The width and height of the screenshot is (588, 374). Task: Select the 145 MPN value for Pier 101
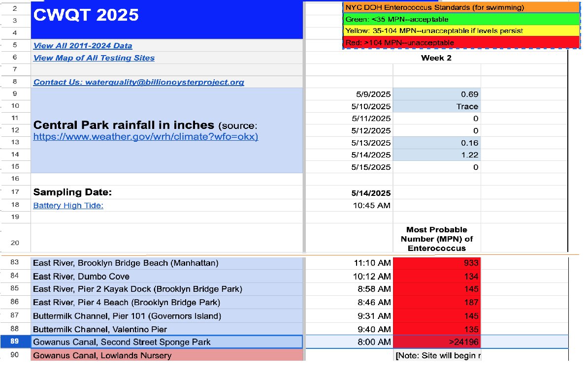point(437,316)
